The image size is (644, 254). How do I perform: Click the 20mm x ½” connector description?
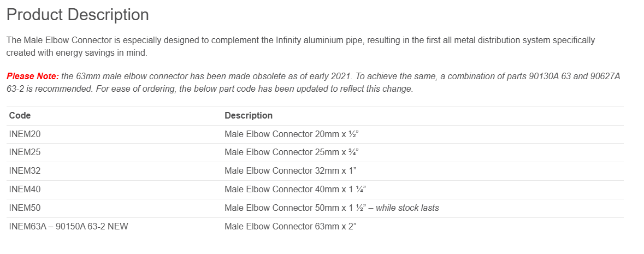291,134
